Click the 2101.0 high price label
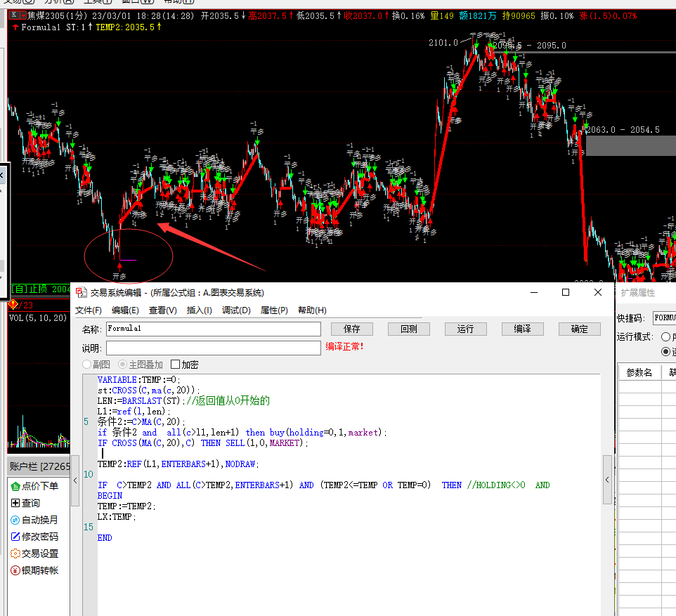 (x=443, y=42)
